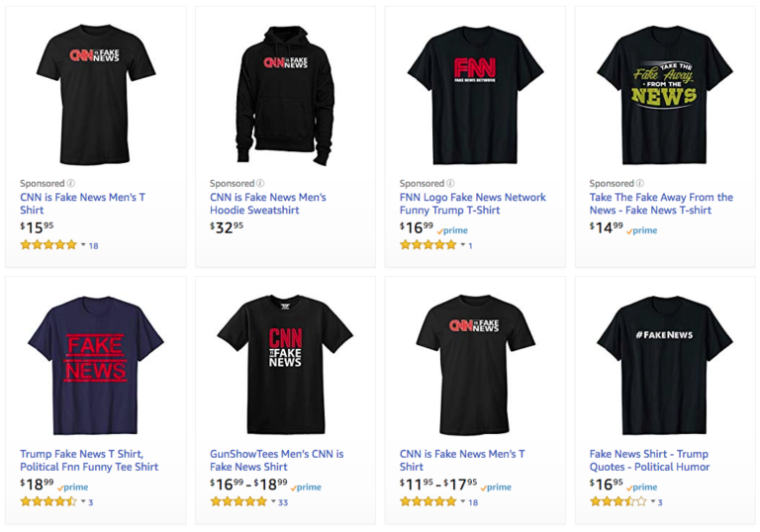The width and height of the screenshot is (760, 532).
Task: Click the 33 reviews count link
Action: click(283, 502)
